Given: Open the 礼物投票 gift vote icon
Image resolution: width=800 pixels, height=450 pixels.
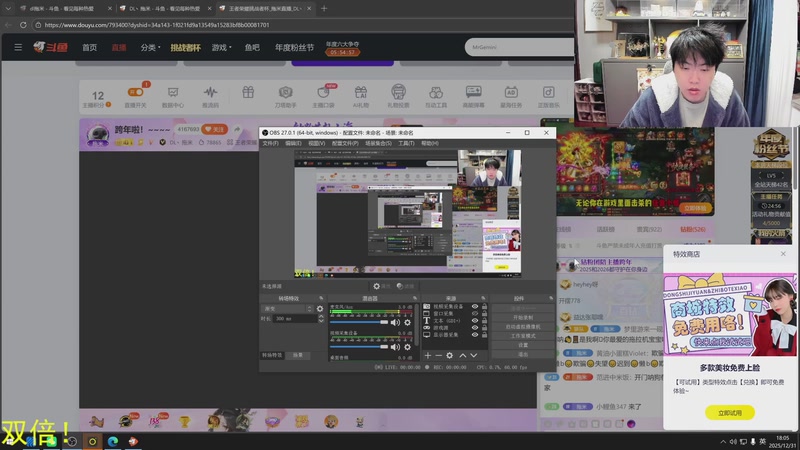Looking at the screenshot, I should pos(398,96).
